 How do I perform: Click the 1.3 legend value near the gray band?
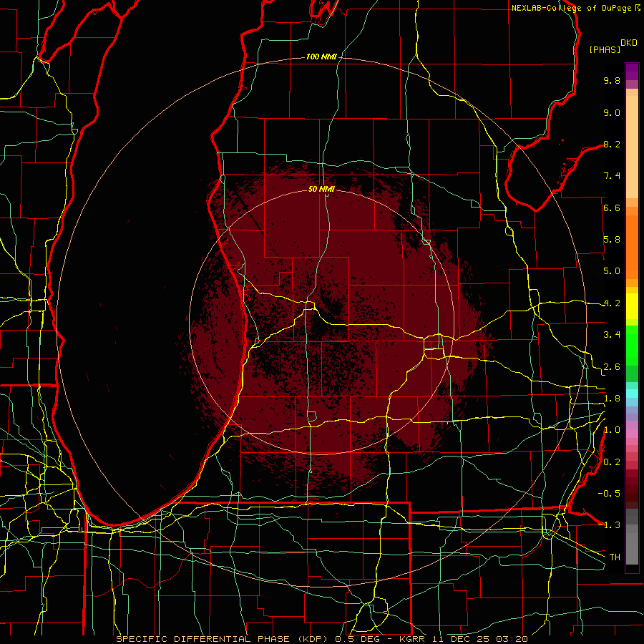pyautogui.click(x=609, y=525)
